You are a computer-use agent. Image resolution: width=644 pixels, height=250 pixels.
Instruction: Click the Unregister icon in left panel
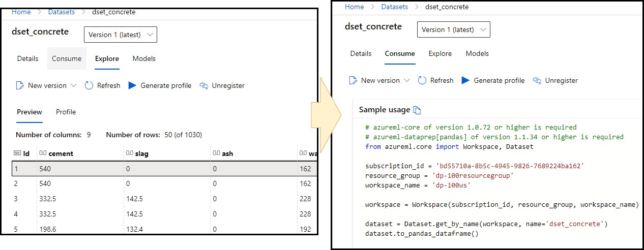pos(204,85)
